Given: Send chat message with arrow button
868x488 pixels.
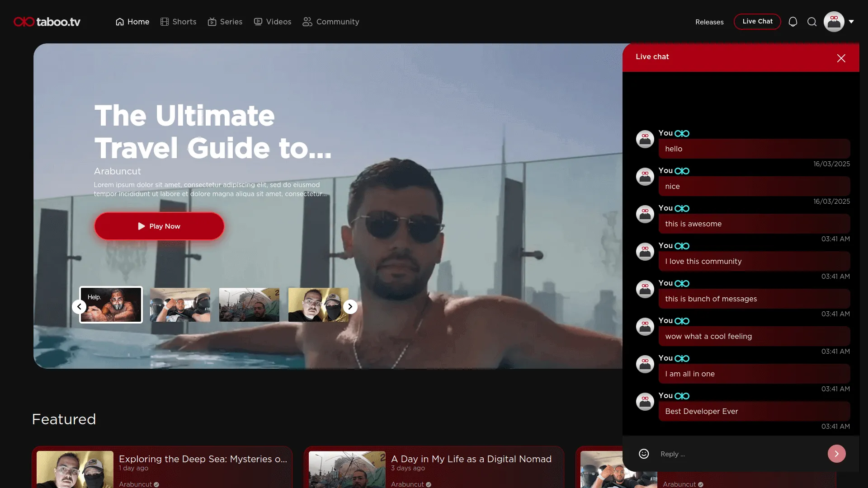Looking at the screenshot, I should [836, 454].
